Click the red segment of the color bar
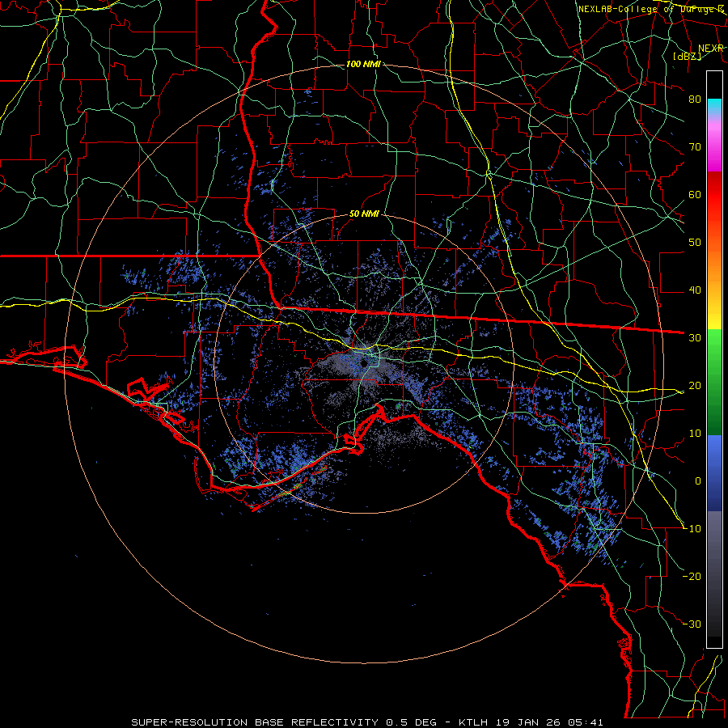 tap(714, 195)
